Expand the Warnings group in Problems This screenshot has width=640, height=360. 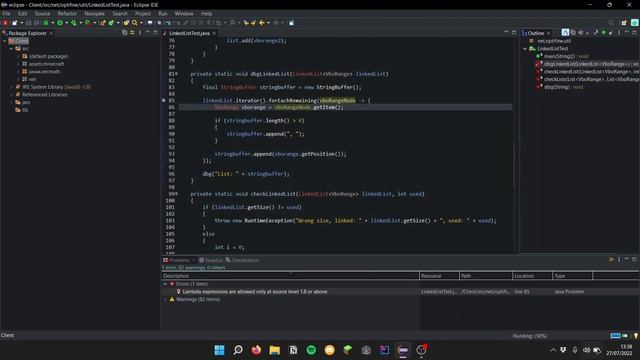(165, 299)
